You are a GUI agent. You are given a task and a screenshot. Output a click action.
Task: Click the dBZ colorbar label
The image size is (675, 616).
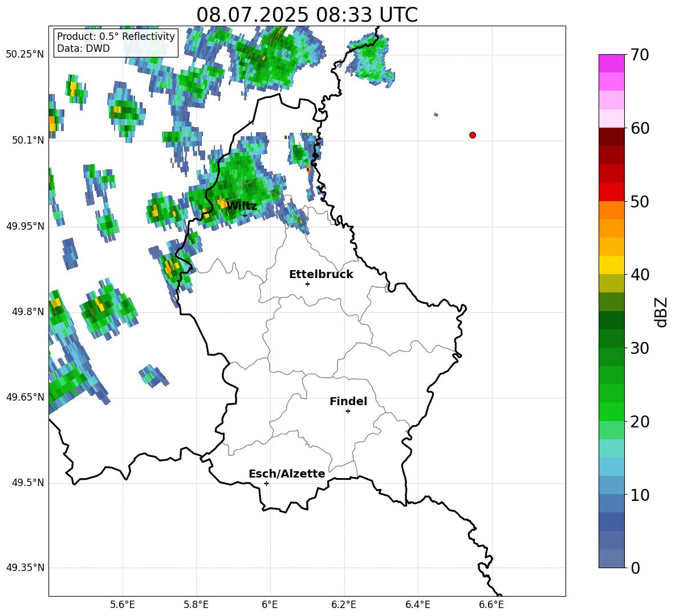(661, 312)
